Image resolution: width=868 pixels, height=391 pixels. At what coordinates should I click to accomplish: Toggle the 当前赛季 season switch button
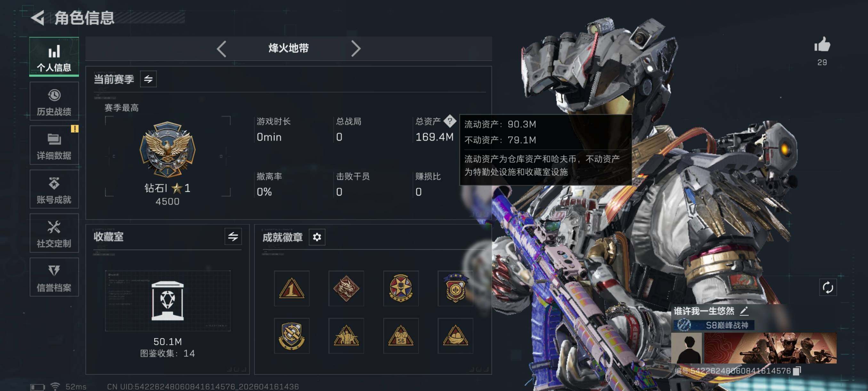coord(148,79)
